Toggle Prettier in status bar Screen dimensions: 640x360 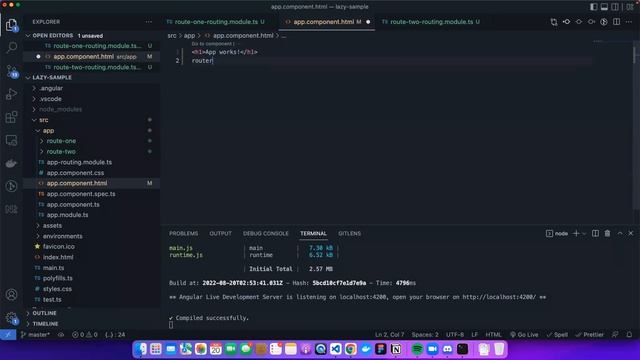click(589, 334)
